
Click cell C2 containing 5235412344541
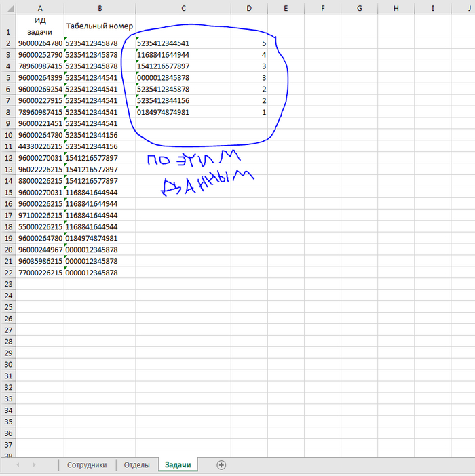pyautogui.click(x=183, y=43)
